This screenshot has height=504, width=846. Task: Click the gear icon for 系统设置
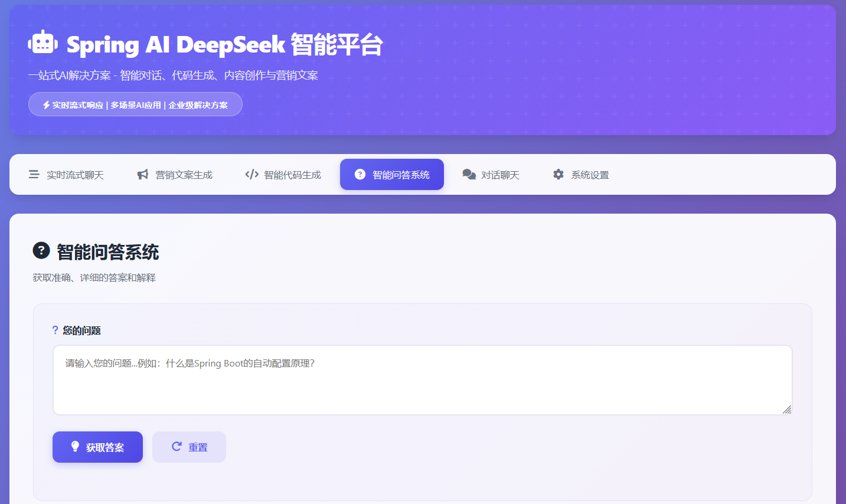click(558, 175)
